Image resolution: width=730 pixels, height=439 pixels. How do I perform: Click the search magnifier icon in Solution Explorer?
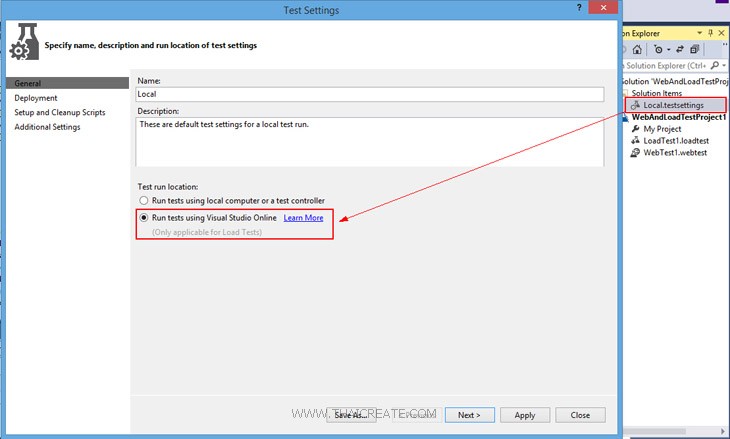[715, 66]
